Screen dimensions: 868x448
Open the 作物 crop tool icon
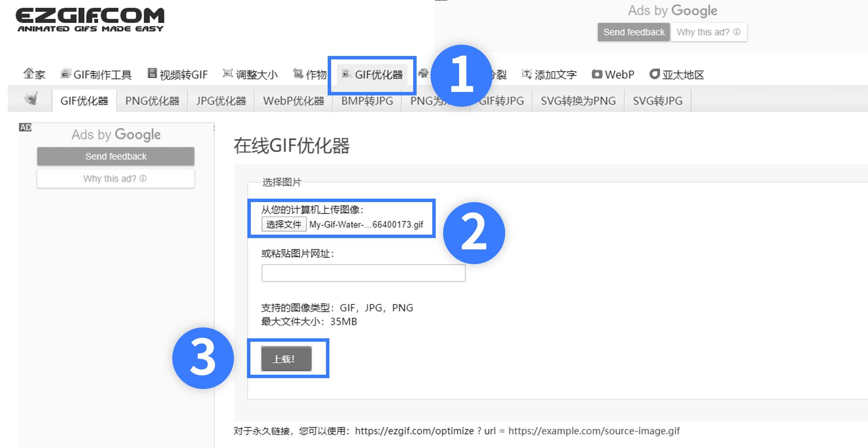[x=297, y=73]
